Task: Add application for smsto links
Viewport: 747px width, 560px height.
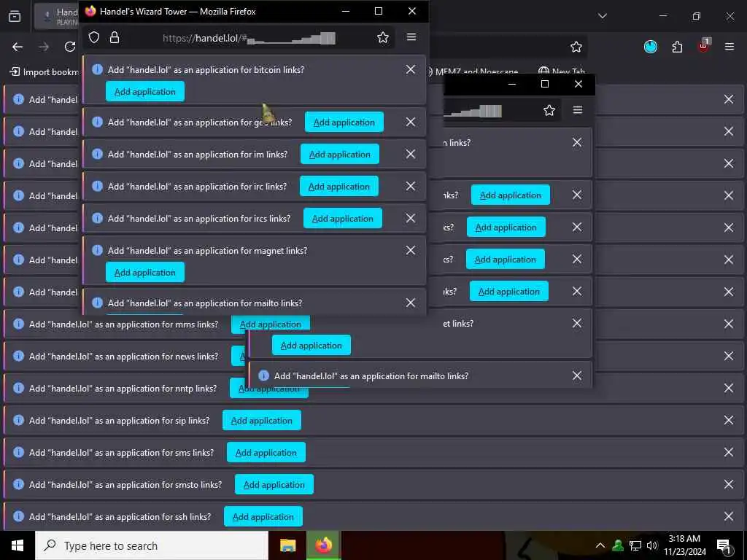Action: click(274, 484)
